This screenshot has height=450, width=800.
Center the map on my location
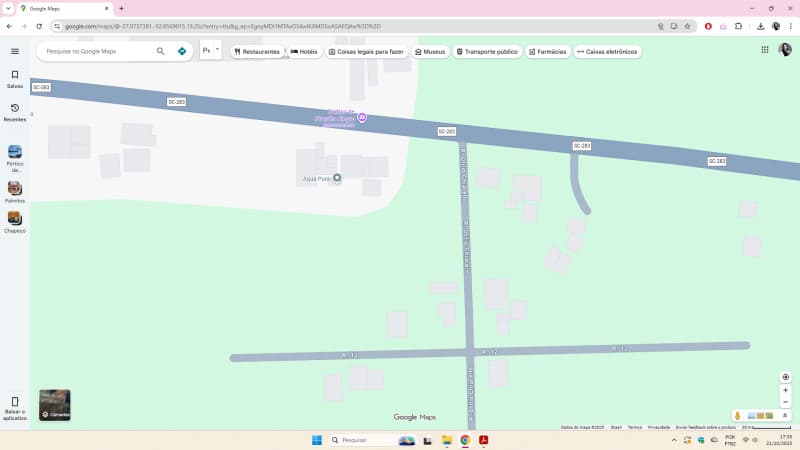[786, 377]
